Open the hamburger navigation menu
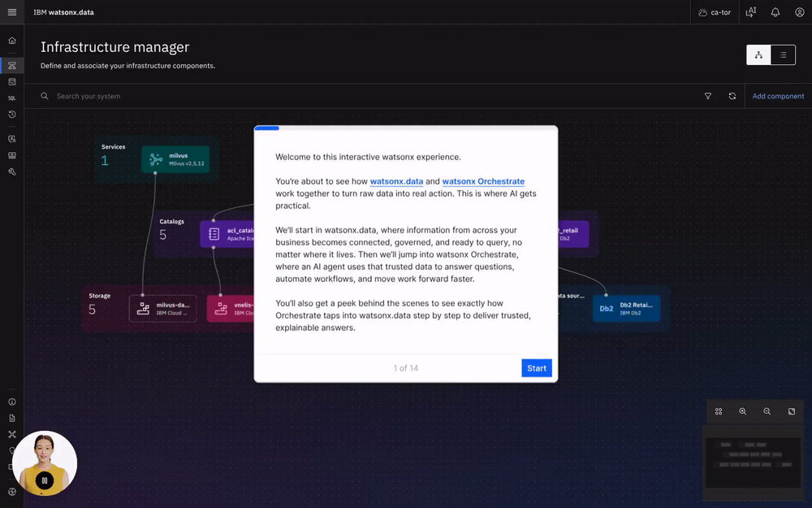The height and width of the screenshot is (508, 812). [x=12, y=12]
